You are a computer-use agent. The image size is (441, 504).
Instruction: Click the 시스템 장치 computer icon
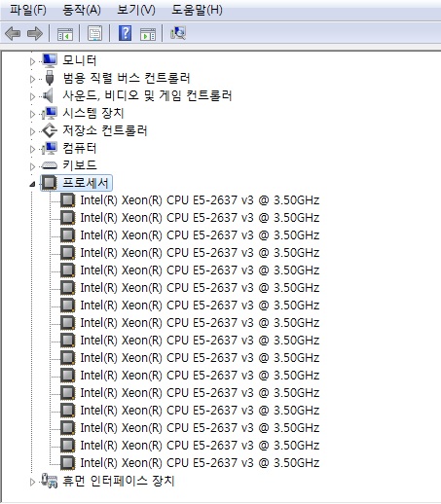pos(50,113)
